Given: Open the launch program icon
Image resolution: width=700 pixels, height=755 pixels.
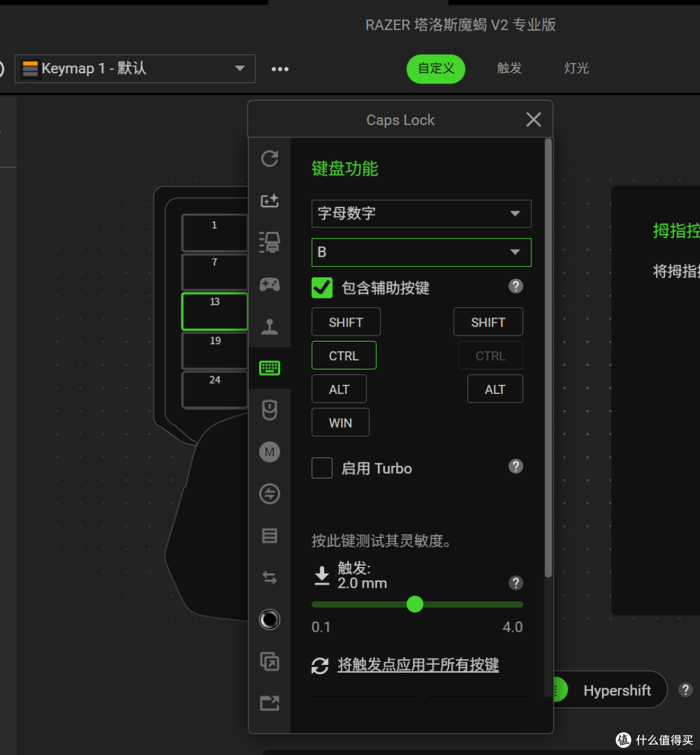Looking at the screenshot, I should tap(270, 661).
